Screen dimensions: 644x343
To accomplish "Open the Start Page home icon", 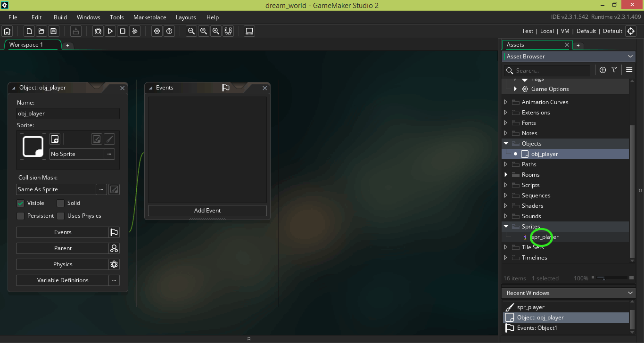I will coord(7,31).
